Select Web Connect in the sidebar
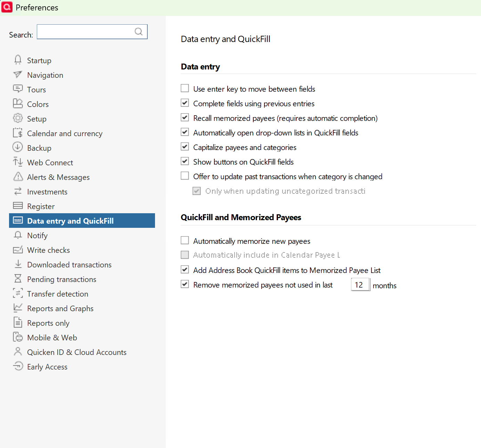The image size is (481, 448). click(x=82, y=163)
